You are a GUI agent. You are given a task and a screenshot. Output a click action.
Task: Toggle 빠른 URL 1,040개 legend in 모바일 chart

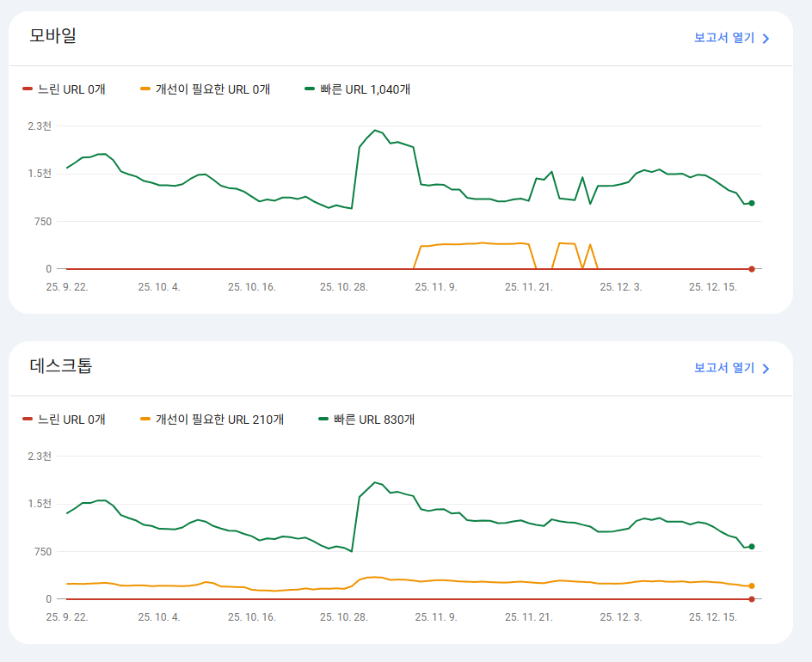356,89
